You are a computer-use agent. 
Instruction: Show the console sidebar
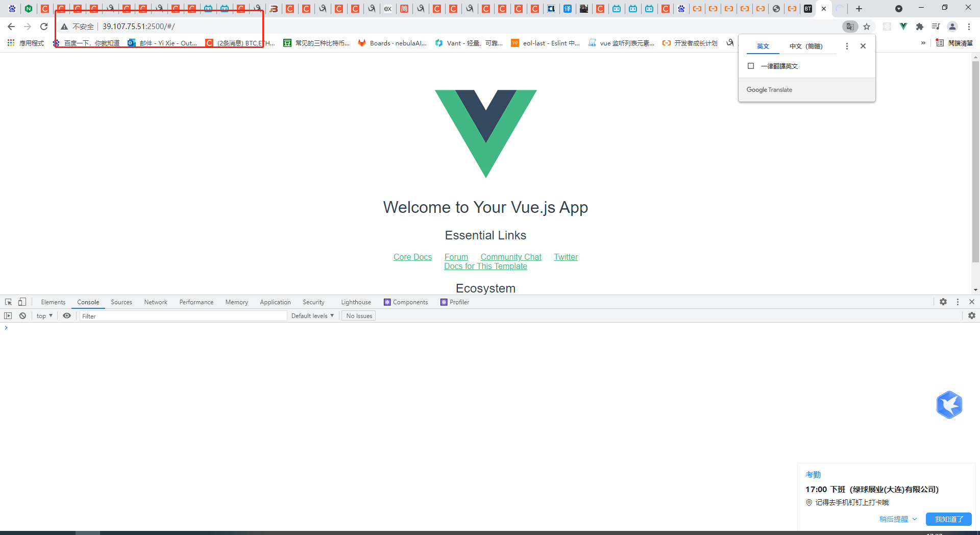(8, 316)
